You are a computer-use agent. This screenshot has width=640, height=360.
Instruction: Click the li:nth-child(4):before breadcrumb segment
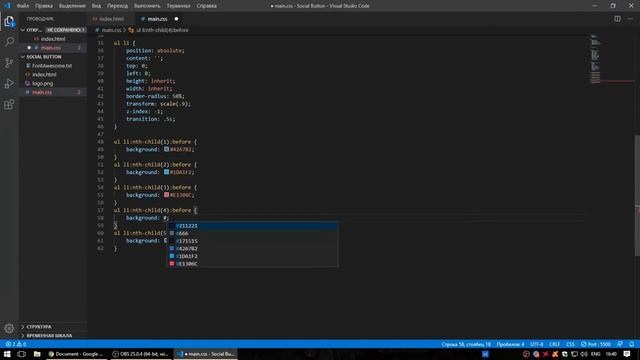162,30
